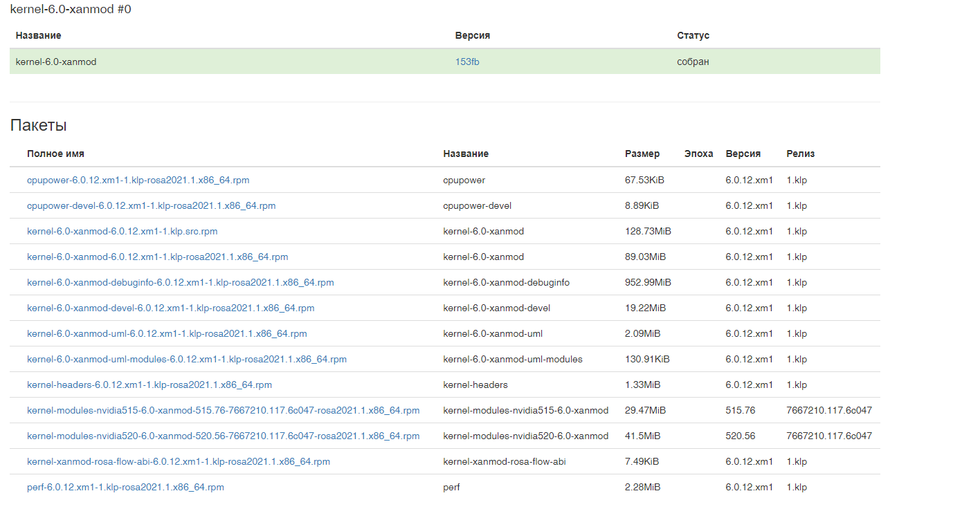The width and height of the screenshot is (980, 509).
Task: Open the kernel-6.0-xanmod-uml-modules rpm link
Action: pyautogui.click(x=187, y=359)
